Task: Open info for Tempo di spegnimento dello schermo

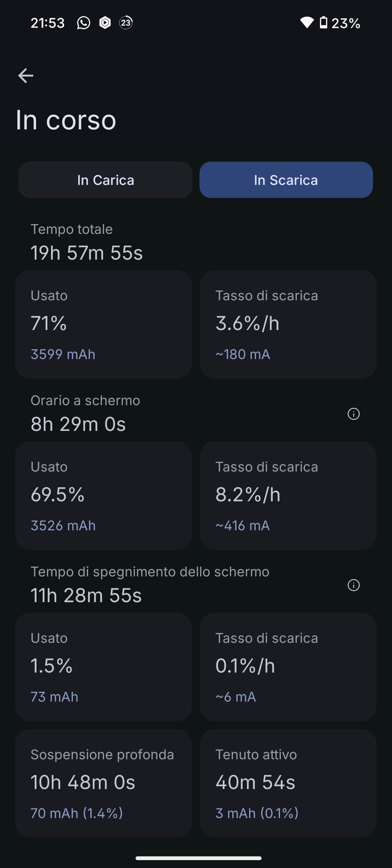Action: [x=354, y=585]
